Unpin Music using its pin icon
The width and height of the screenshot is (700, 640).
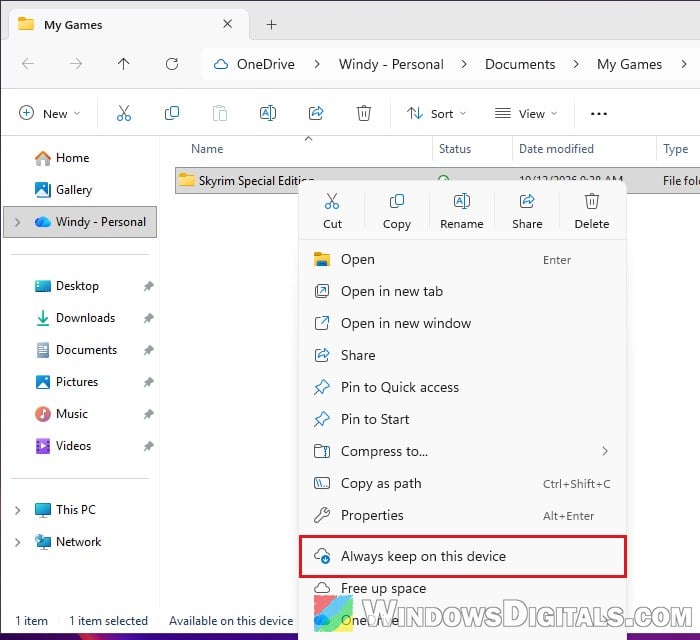point(148,414)
